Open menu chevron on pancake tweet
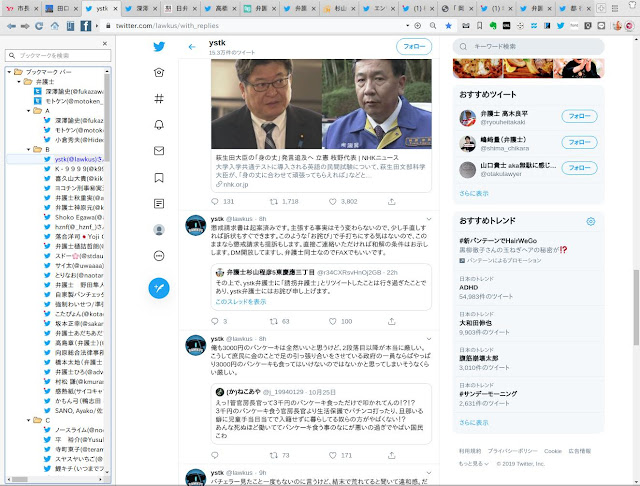Viewport: 640px width, 486px height. tap(429, 339)
